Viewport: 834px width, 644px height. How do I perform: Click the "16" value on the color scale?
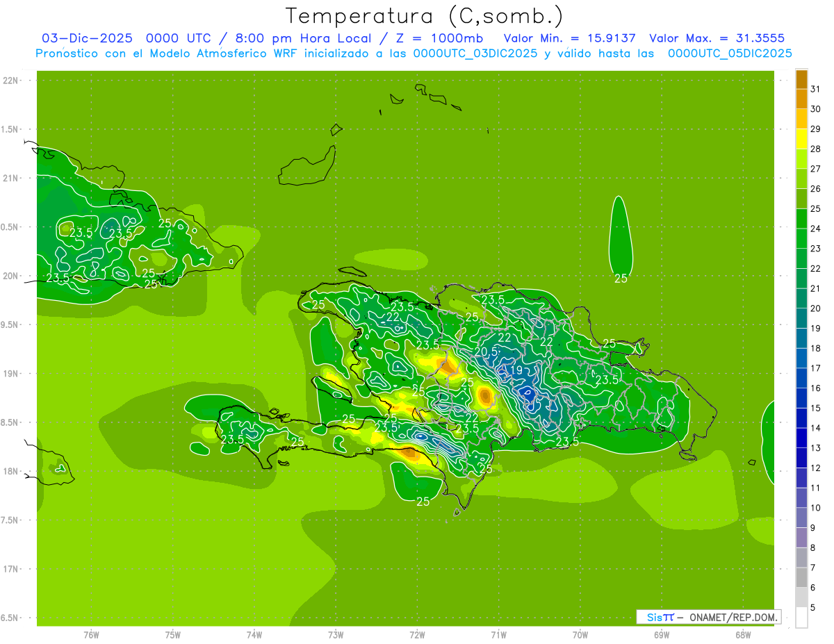pos(816,388)
